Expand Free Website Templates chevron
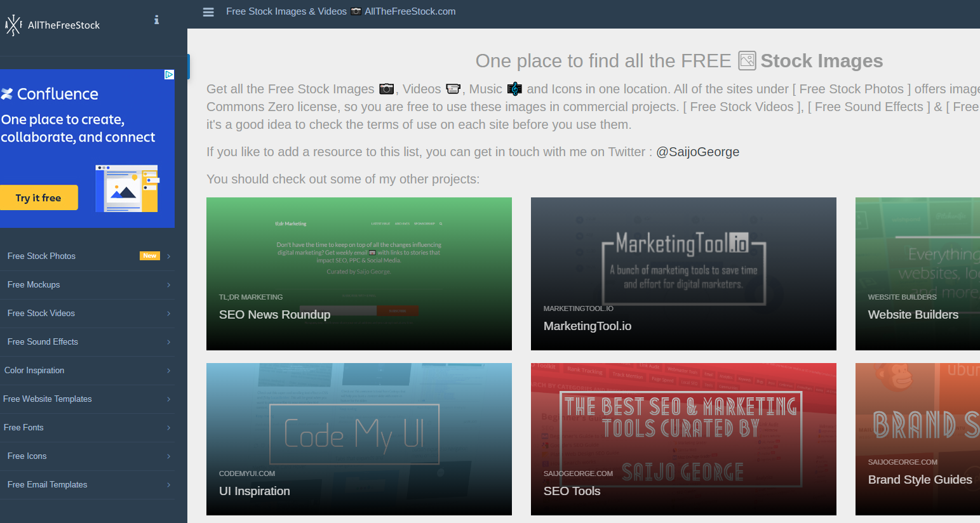This screenshot has width=980, height=523. [169, 399]
